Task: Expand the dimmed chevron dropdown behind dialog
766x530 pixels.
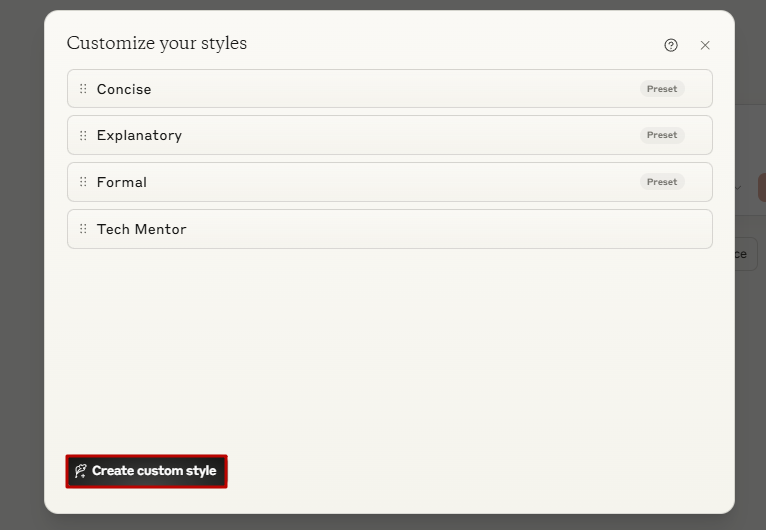Action: [738, 188]
